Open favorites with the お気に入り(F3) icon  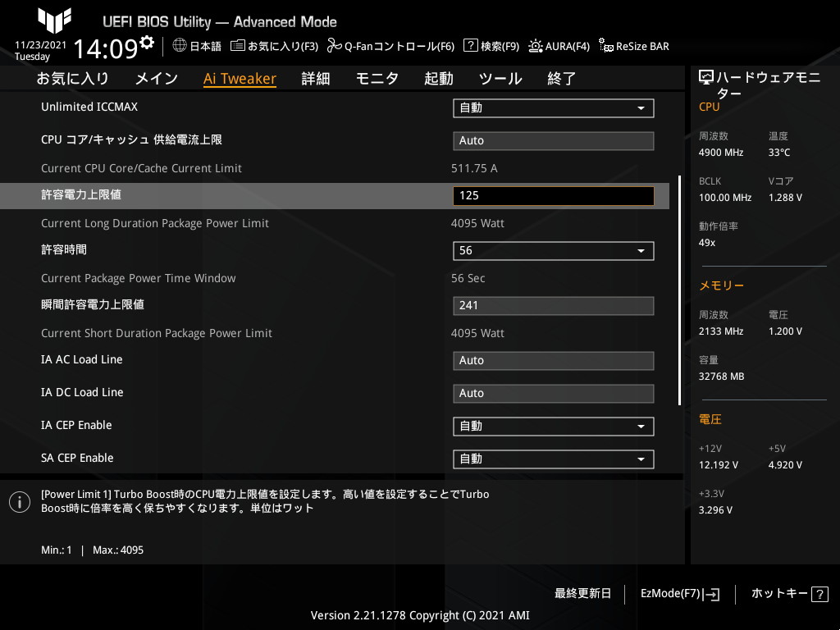click(x=237, y=46)
